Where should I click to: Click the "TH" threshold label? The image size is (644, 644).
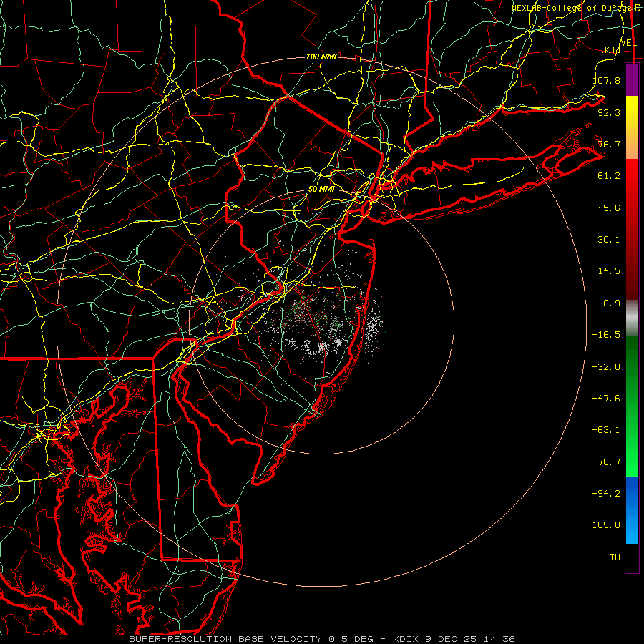pos(615,557)
